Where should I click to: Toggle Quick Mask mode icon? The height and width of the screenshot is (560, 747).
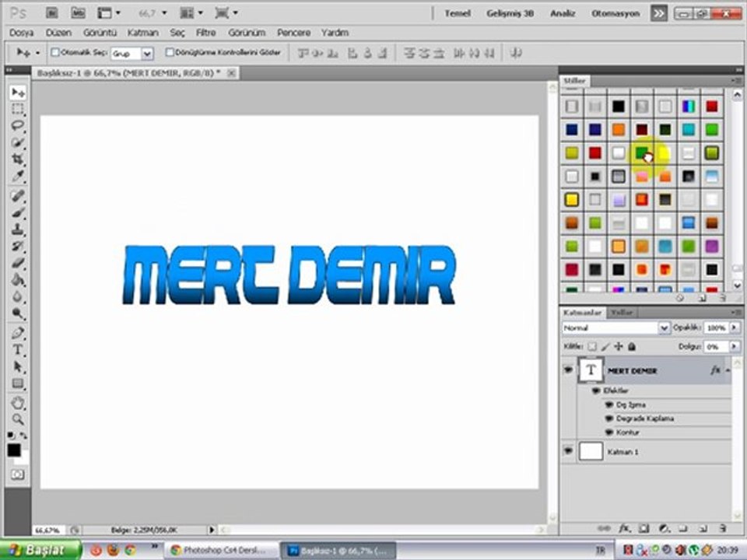pos(18,474)
